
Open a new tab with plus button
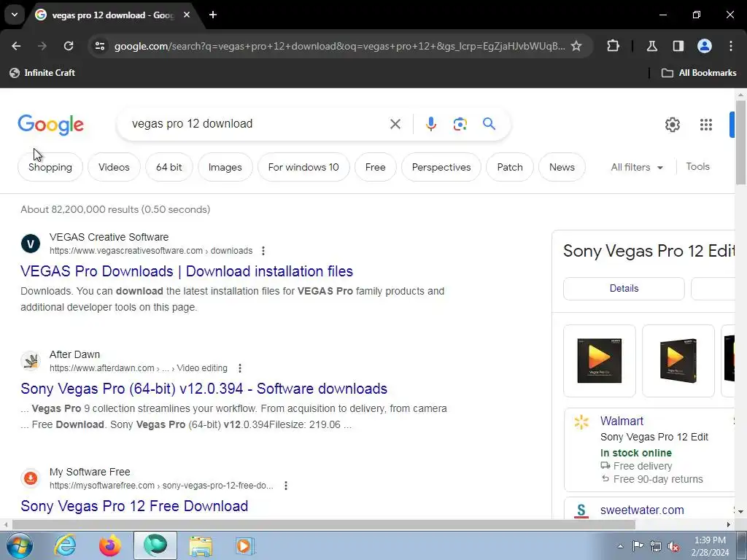(x=213, y=15)
